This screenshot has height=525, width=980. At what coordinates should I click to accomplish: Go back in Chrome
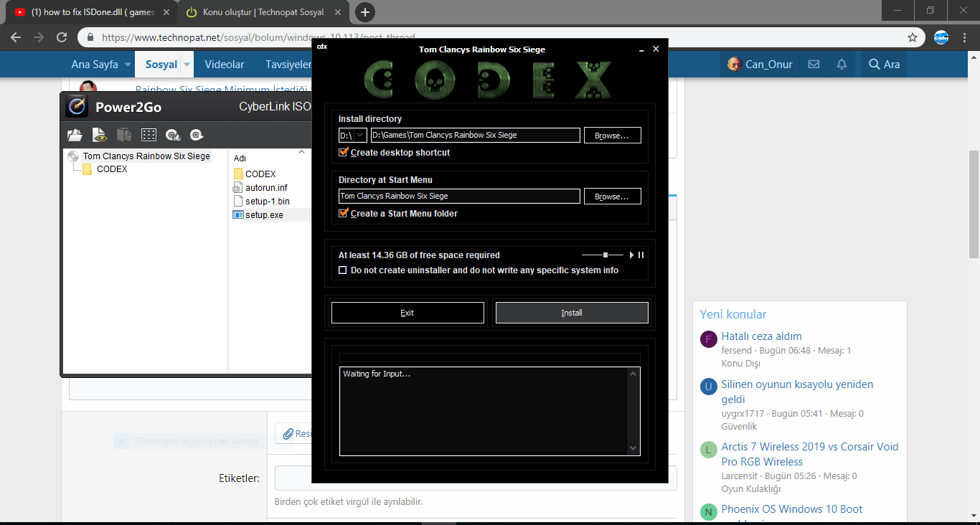16,37
